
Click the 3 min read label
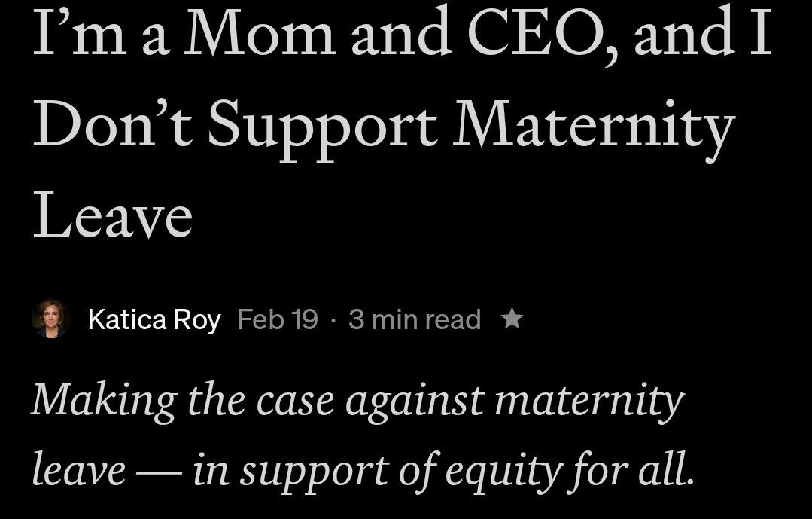pos(415,319)
